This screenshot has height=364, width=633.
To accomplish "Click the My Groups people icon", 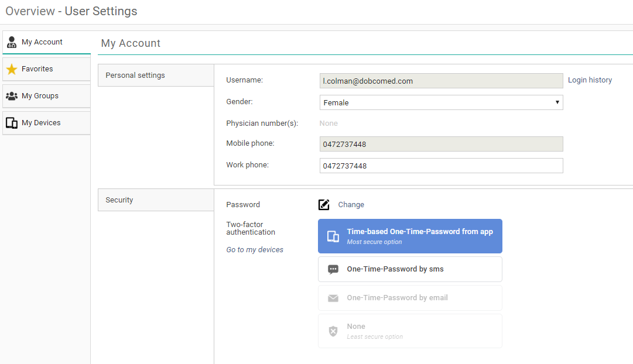I will point(12,96).
